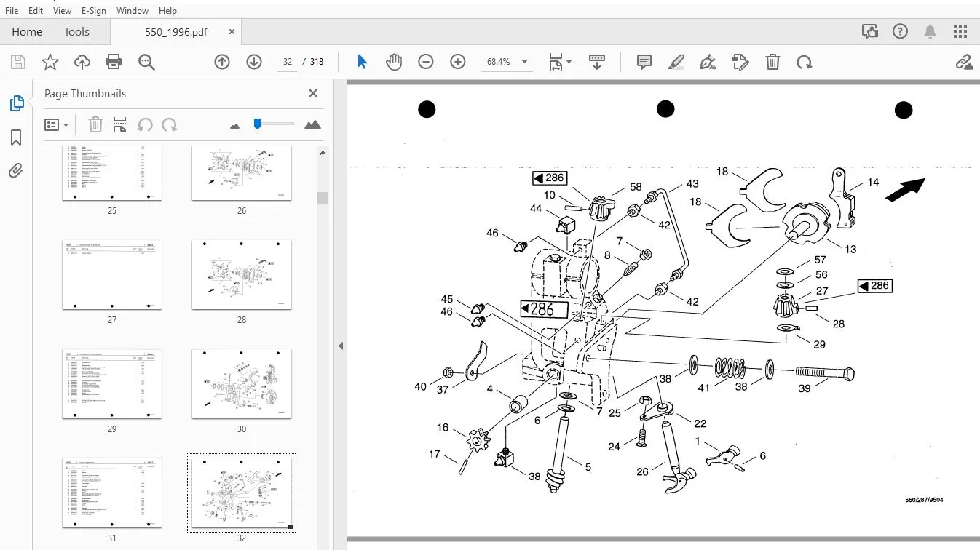
Task: Select page 29 thumbnail
Action: tap(112, 384)
